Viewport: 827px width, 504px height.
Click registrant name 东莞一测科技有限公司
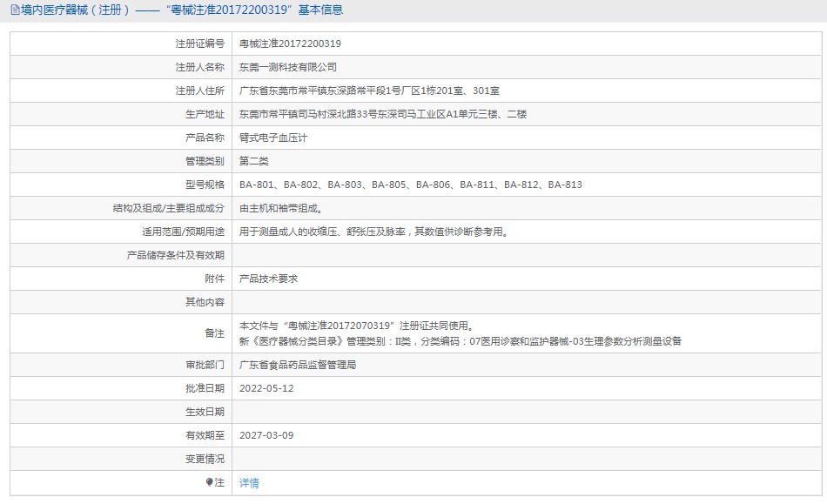[x=288, y=67]
